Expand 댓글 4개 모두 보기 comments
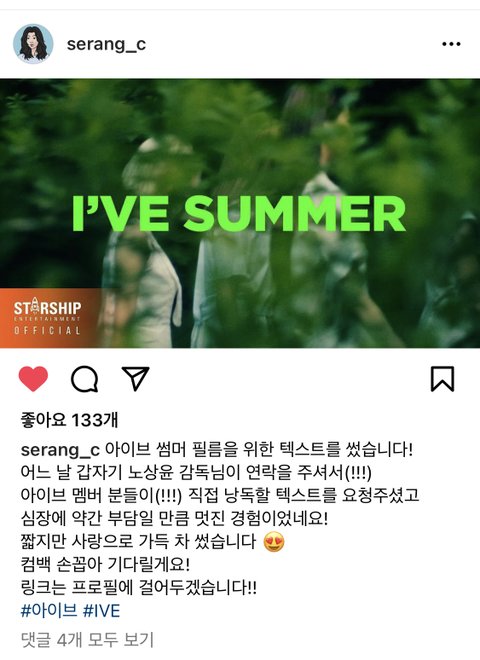480x660 pixels. tap(87, 640)
